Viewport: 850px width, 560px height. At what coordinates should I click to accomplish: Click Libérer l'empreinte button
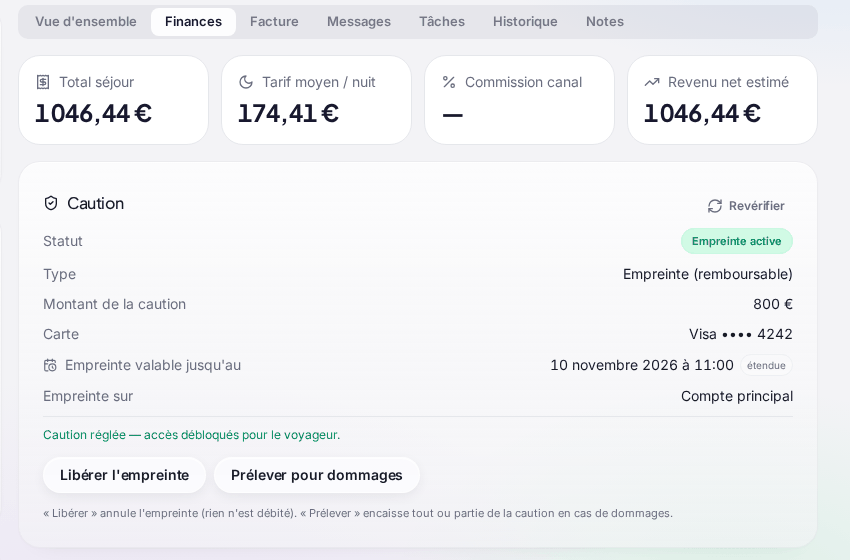[x=124, y=475]
